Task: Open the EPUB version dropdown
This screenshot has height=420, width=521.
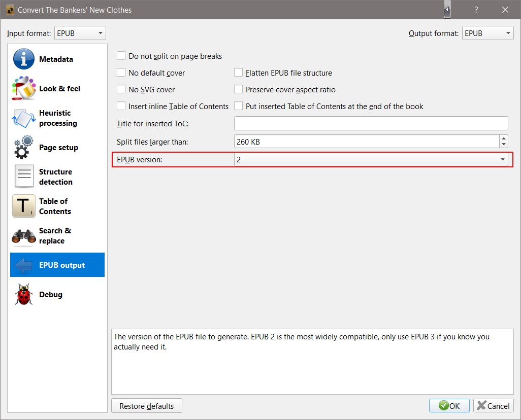Action: 371,159
